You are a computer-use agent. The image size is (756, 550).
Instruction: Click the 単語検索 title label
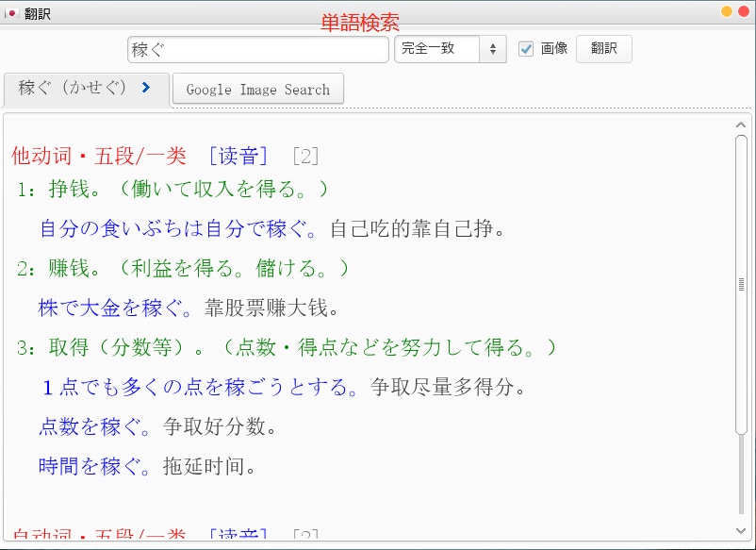tap(360, 23)
